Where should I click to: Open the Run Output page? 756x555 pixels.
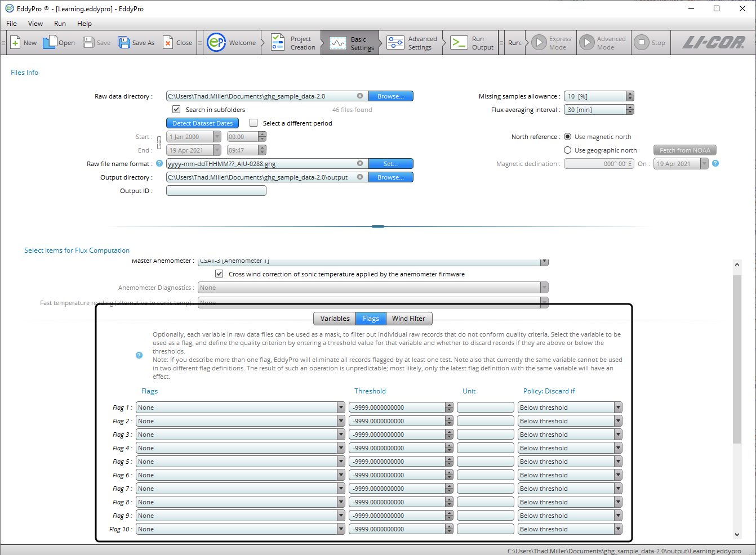[x=473, y=43]
